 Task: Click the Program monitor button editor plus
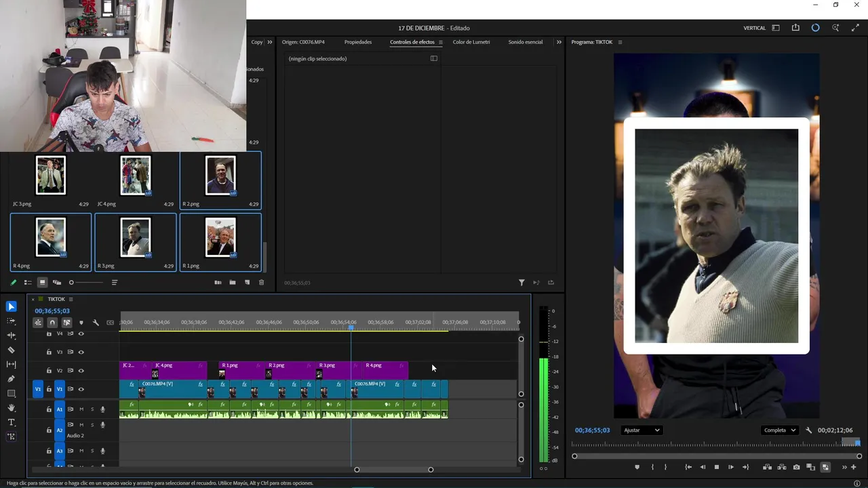point(854,467)
